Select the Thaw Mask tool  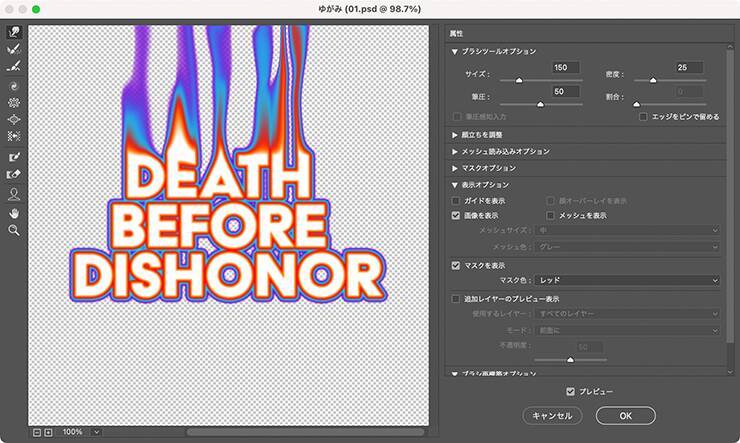(14, 174)
